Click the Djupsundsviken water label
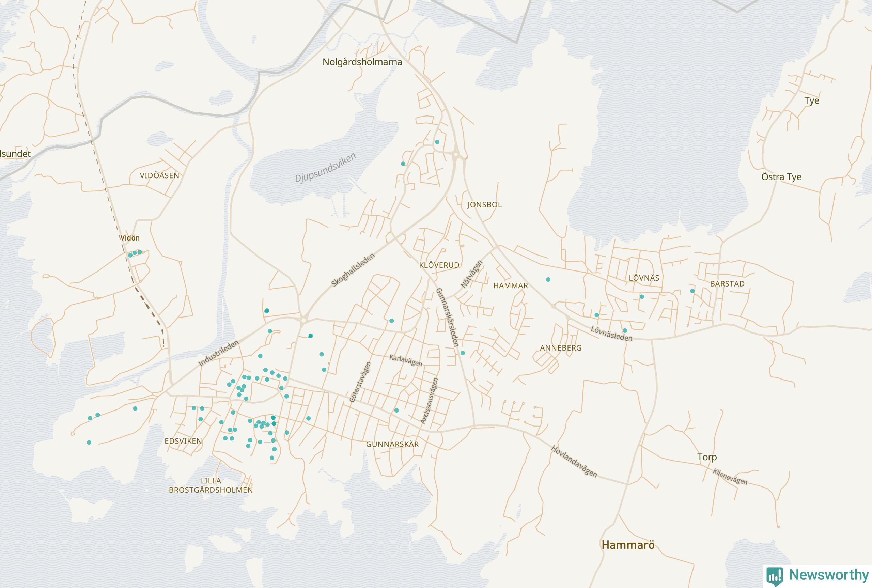Image resolution: width=872 pixels, height=588 pixels. (325, 168)
